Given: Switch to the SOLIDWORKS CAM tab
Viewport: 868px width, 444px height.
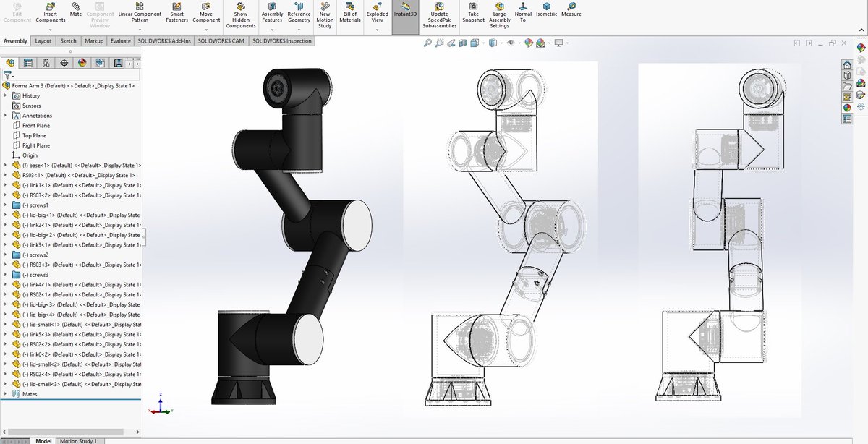Looking at the screenshot, I should pyautogui.click(x=220, y=41).
